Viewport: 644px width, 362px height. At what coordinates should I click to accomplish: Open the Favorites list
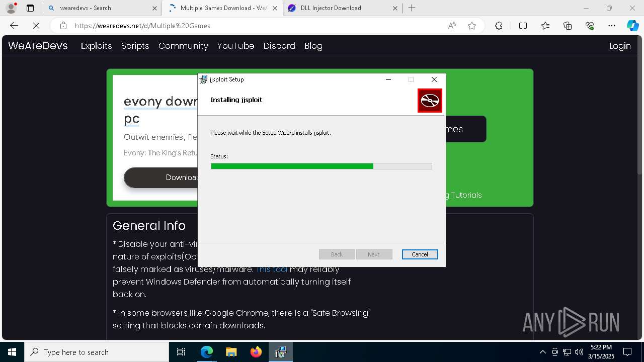(x=545, y=26)
